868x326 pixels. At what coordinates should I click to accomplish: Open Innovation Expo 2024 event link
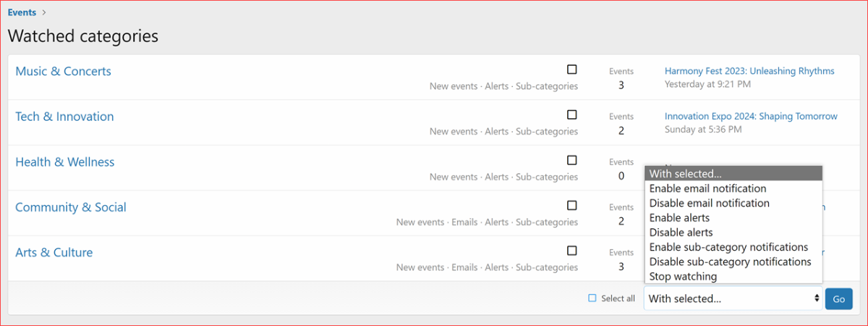751,116
